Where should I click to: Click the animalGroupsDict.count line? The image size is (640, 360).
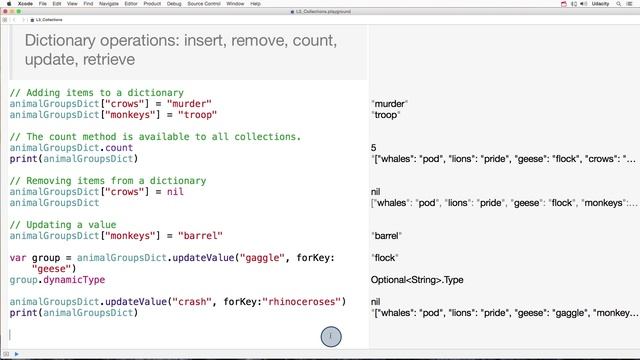tap(71, 148)
